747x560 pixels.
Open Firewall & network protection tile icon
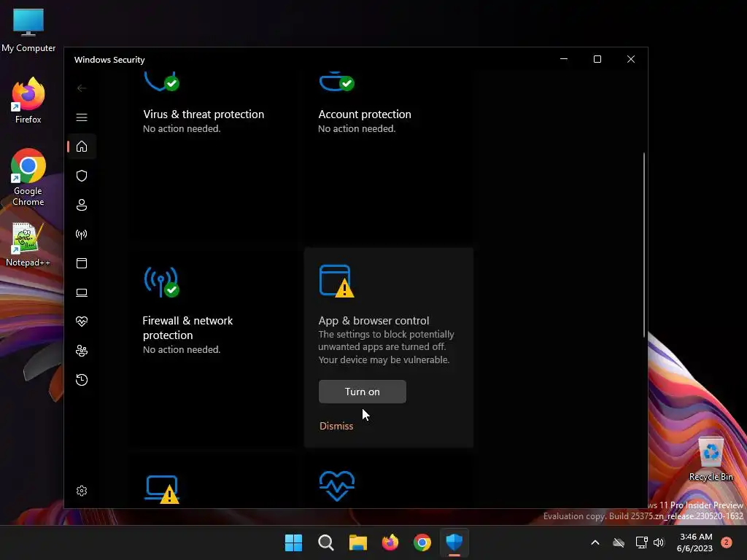pyautogui.click(x=161, y=282)
